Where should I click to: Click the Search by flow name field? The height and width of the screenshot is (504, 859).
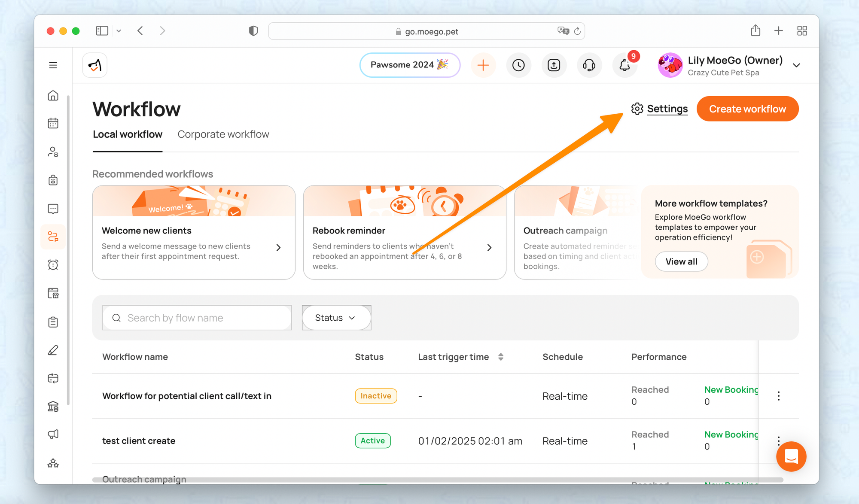pos(198,318)
